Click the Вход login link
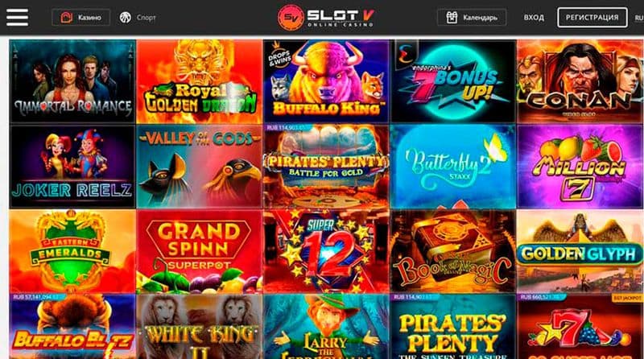This screenshot has width=644, height=359. [x=534, y=17]
